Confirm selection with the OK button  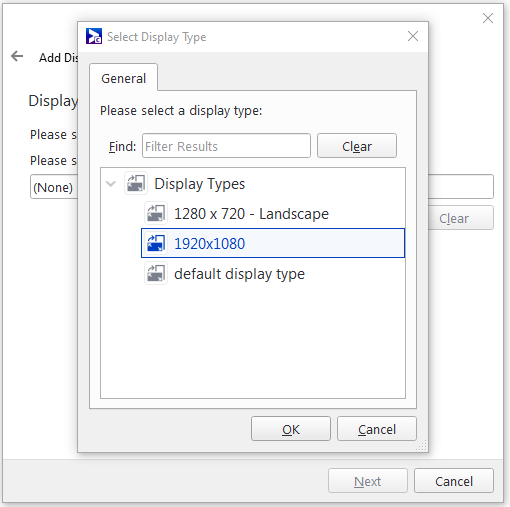[291, 429]
